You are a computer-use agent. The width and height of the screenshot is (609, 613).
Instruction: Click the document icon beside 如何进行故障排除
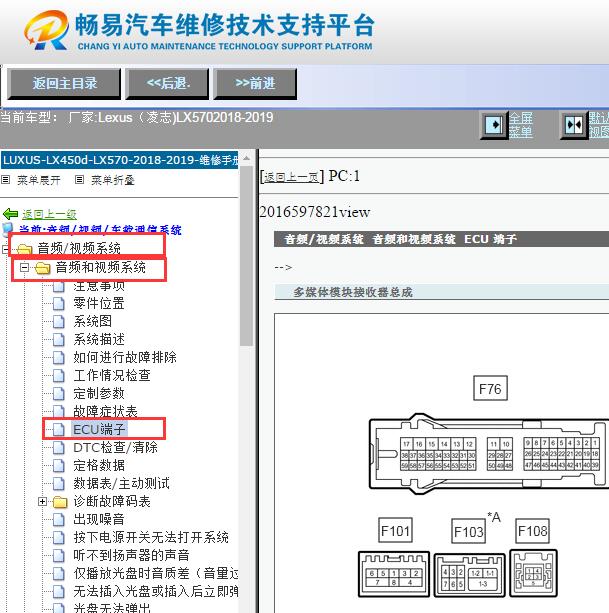59,357
